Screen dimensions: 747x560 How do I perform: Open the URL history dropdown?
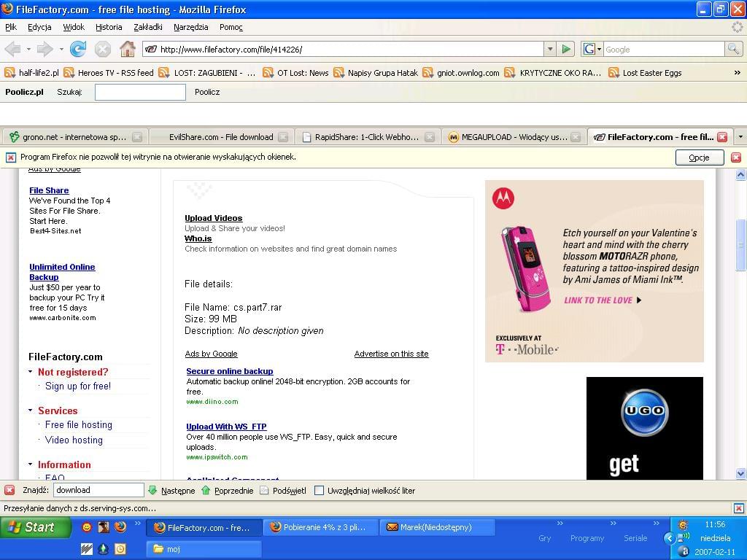(x=550, y=49)
